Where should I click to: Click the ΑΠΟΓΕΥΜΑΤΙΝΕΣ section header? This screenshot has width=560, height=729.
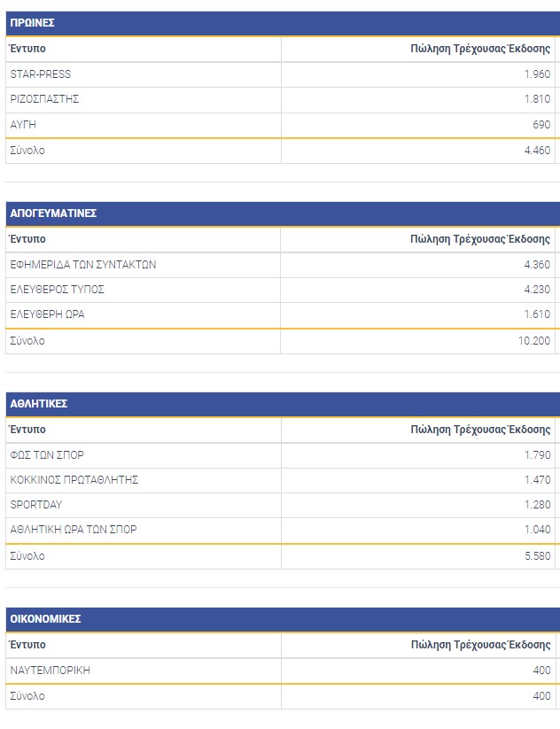[283, 213]
